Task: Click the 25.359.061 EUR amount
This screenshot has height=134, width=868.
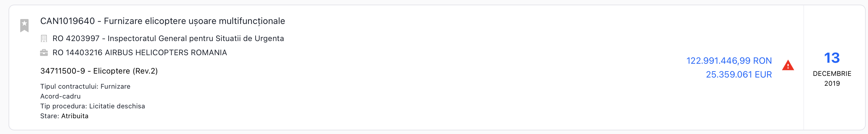Action: [739, 75]
